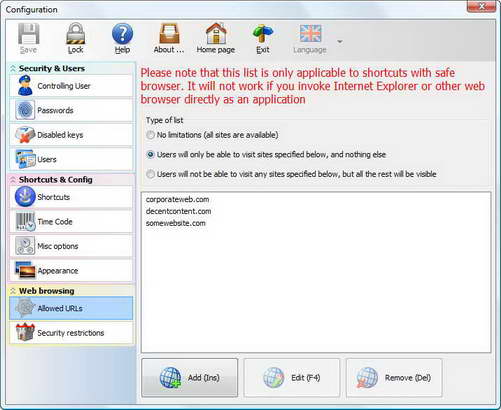The width and height of the screenshot is (501, 410).
Task: Open the About box icon
Action: tap(169, 33)
